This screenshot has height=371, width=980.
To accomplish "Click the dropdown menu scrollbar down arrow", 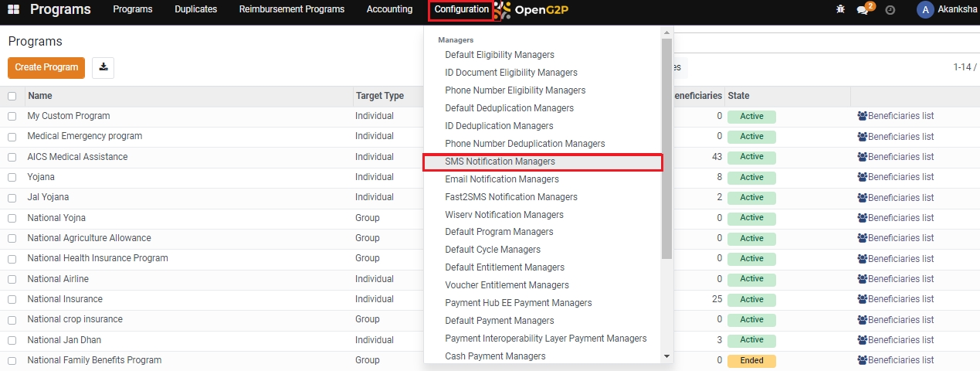I will [x=666, y=356].
